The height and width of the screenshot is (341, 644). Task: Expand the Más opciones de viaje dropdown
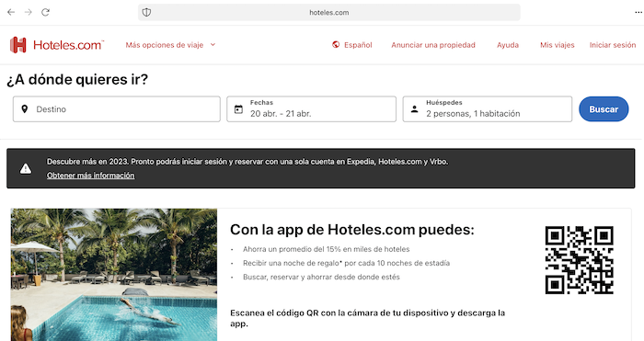click(170, 45)
